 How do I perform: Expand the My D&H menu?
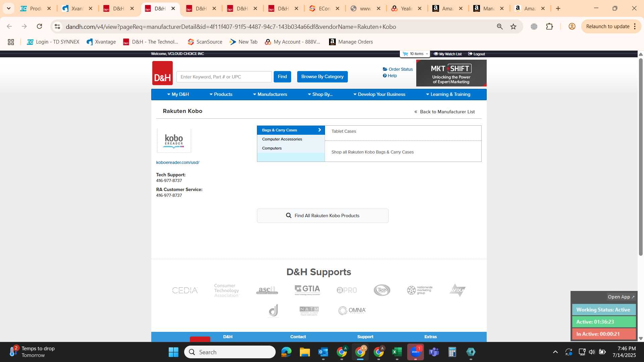[x=178, y=95]
